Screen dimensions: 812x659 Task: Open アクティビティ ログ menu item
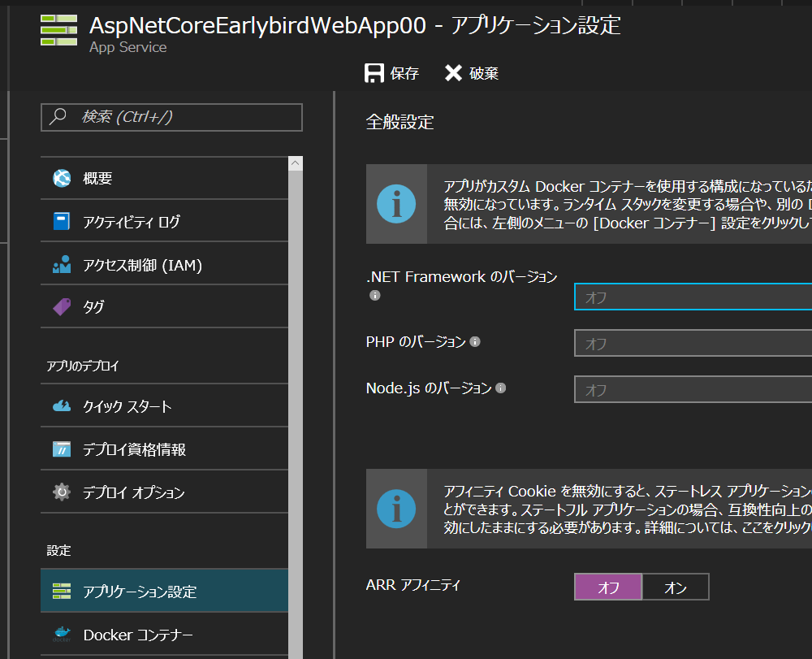pos(164,221)
